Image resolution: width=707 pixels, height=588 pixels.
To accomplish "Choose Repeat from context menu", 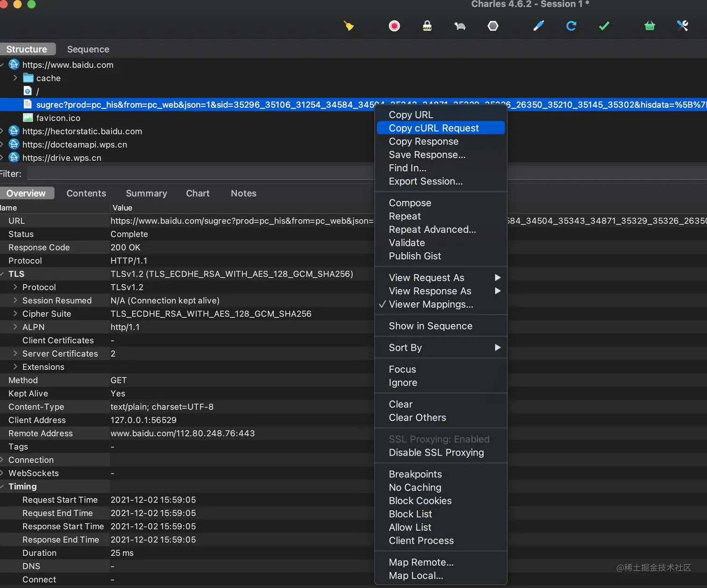I will (x=440, y=216).
